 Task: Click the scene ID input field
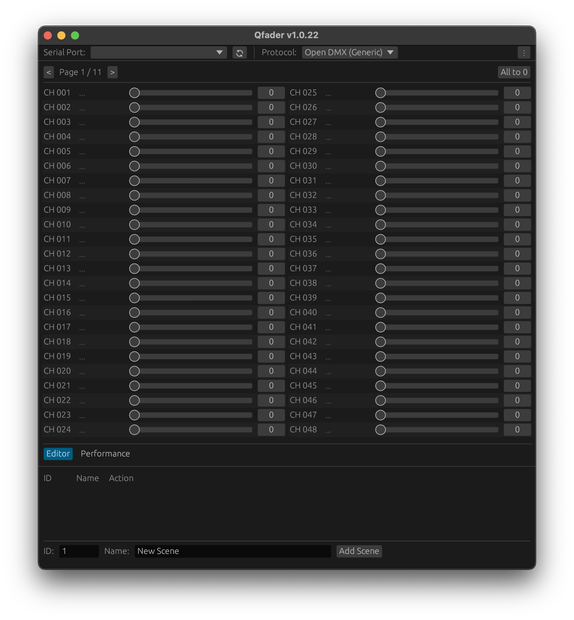click(x=79, y=551)
